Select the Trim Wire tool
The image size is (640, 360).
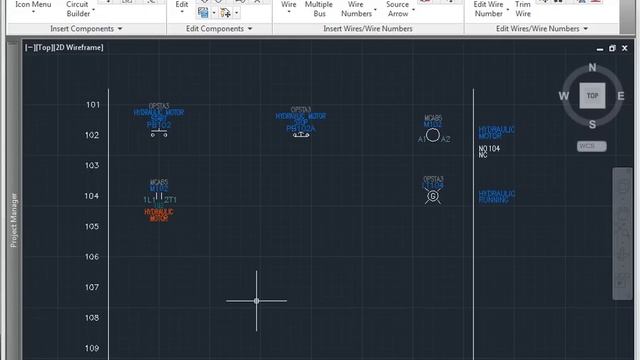pyautogui.click(x=523, y=9)
